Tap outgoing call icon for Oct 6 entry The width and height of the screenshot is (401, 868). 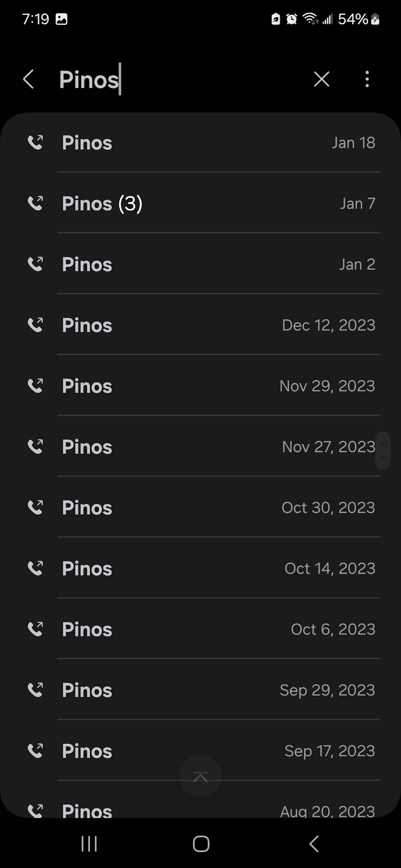(35, 629)
